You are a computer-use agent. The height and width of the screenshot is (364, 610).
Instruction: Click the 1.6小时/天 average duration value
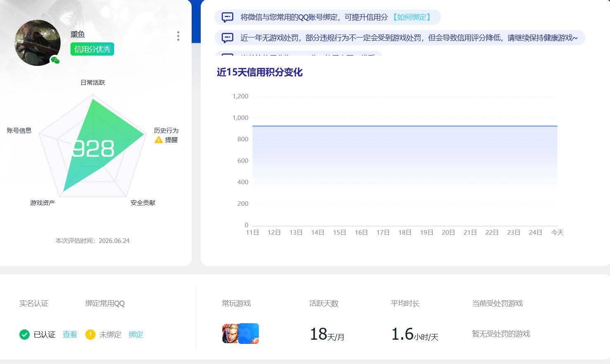[x=415, y=334]
